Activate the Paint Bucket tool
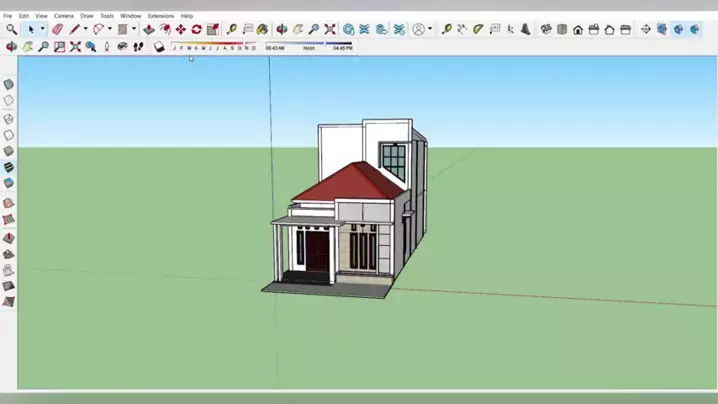 click(x=262, y=30)
